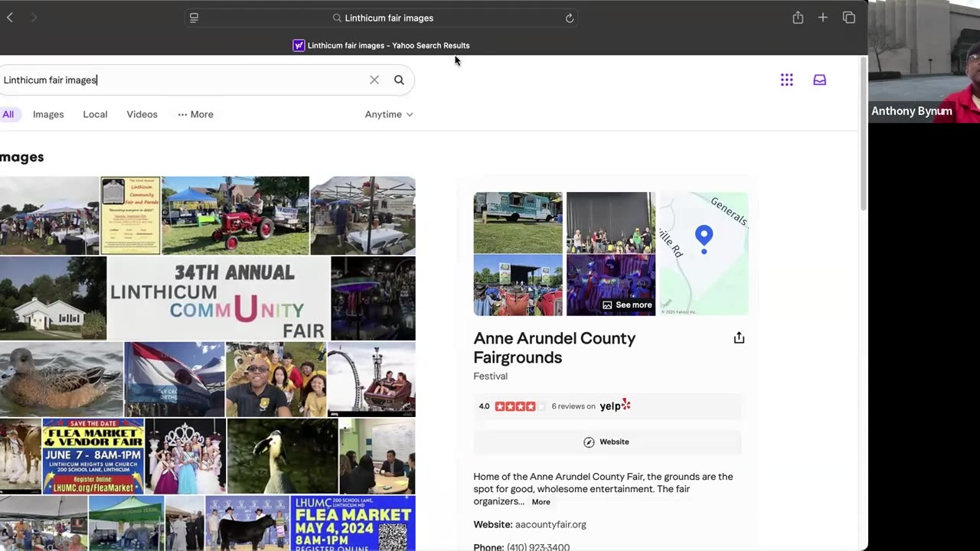The image size is (980, 551).
Task: Reload the page with the refresh icon
Action: [570, 18]
